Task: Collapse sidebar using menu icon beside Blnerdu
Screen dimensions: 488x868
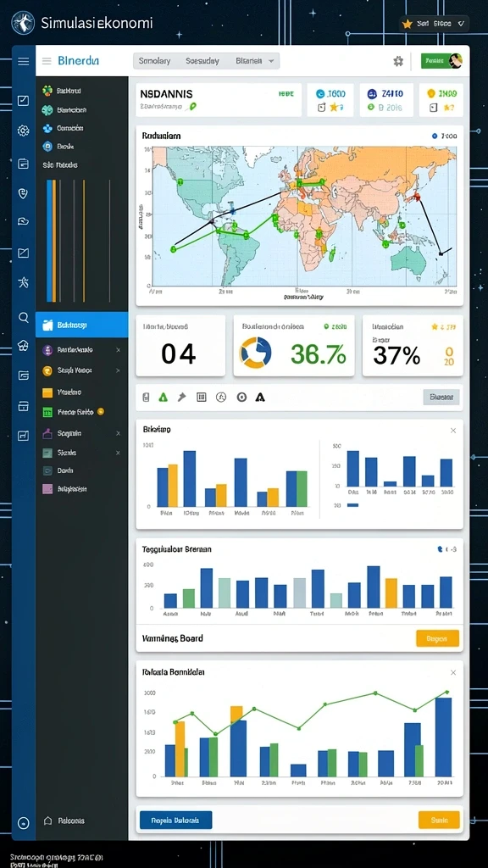Action: coord(47,61)
